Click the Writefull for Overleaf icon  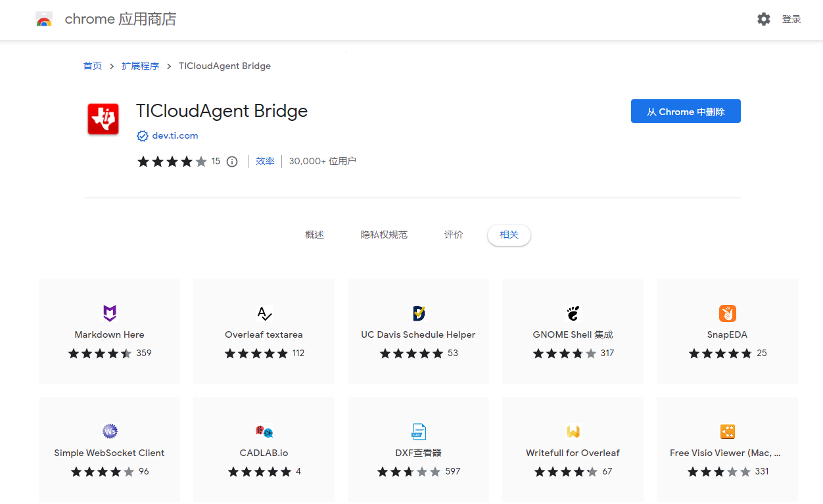(x=573, y=431)
